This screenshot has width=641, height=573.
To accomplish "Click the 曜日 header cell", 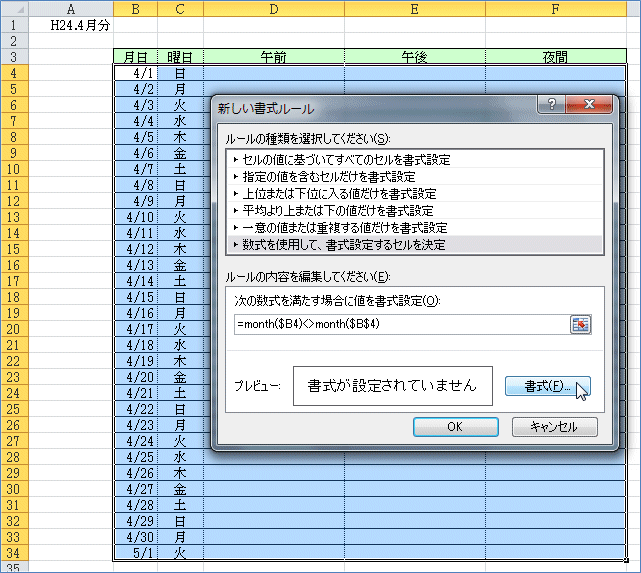I will [180, 57].
